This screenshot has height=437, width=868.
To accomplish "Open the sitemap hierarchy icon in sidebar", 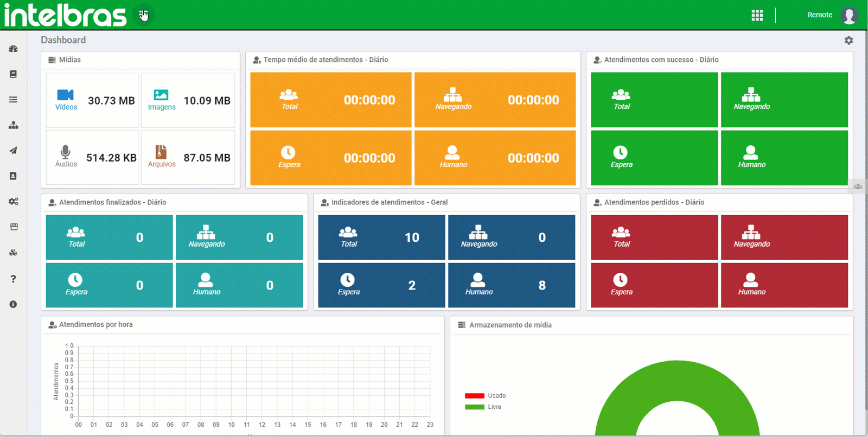I will pos(14,125).
